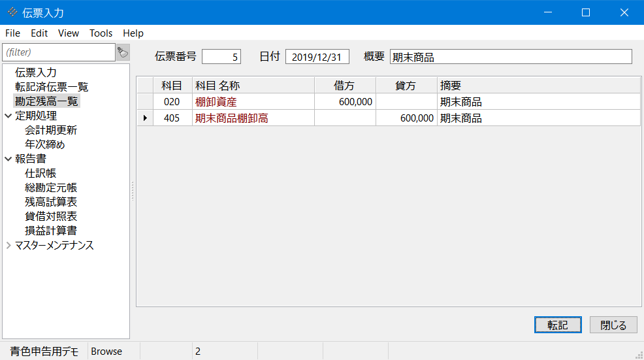644x360 pixels.
Task: Open 損益計算書 report in sidebar
Action: [x=51, y=231]
